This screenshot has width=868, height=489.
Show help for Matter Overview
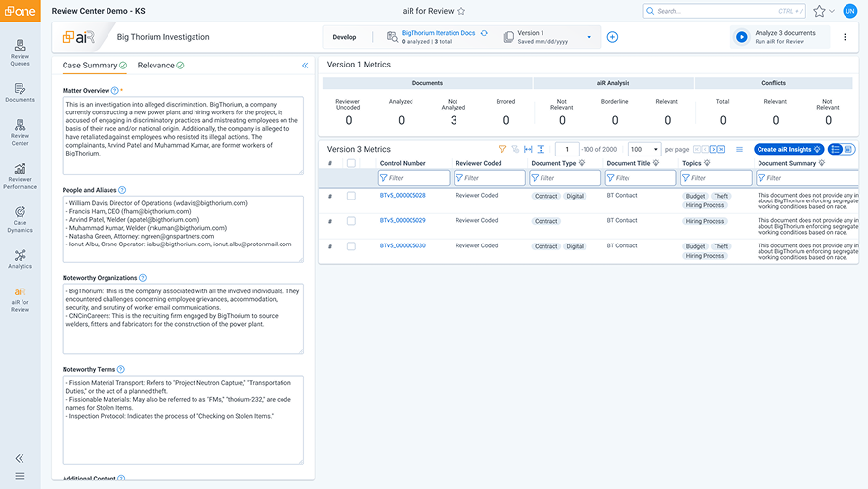114,90
